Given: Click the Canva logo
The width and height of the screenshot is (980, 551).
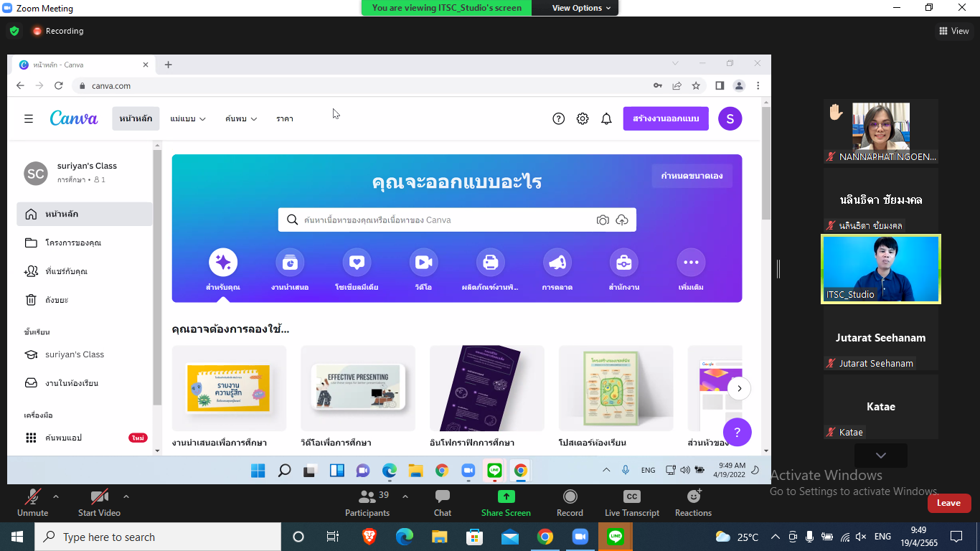Looking at the screenshot, I should 74,118.
